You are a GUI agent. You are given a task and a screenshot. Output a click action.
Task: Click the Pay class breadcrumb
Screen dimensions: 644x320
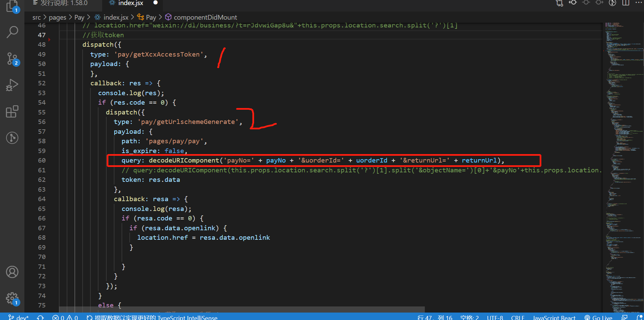(147, 17)
